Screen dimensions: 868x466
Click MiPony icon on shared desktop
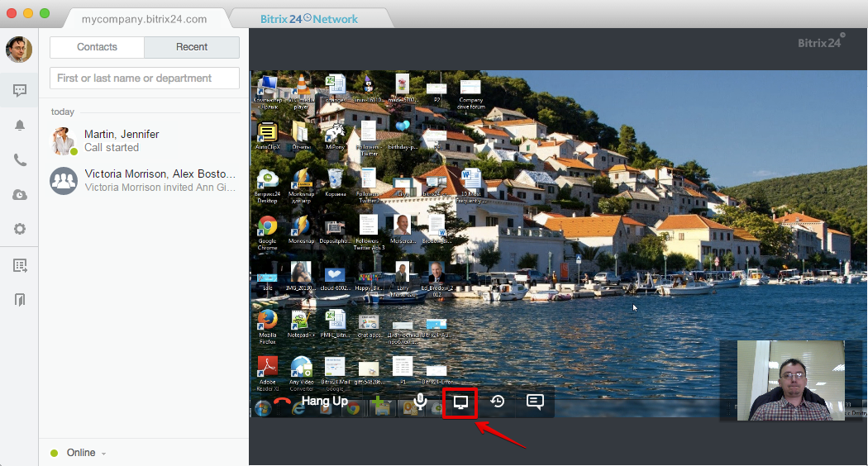335,136
